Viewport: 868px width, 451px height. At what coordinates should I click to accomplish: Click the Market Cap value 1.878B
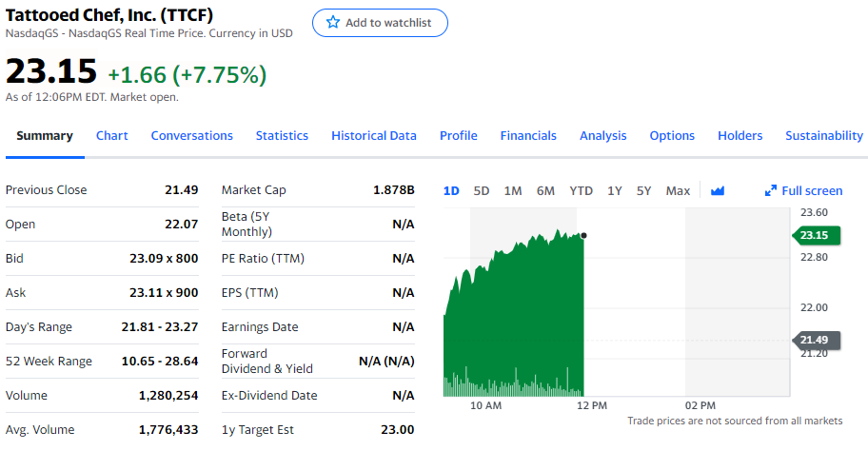click(x=394, y=189)
